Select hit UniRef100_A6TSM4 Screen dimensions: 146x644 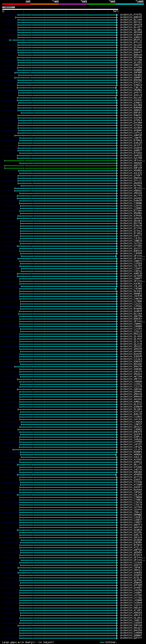pyautogui.click(x=131, y=376)
